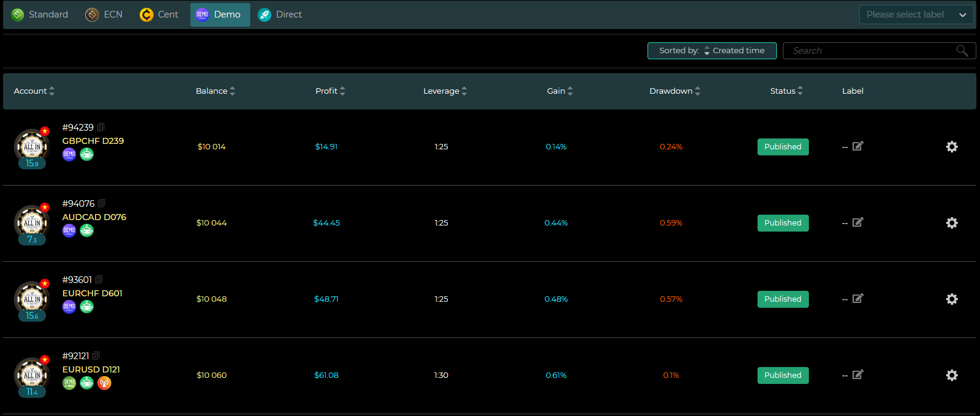Screen dimensions: 980x416
Task: Open the 'Please select label' dropdown
Action: click(x=917, y=15)
